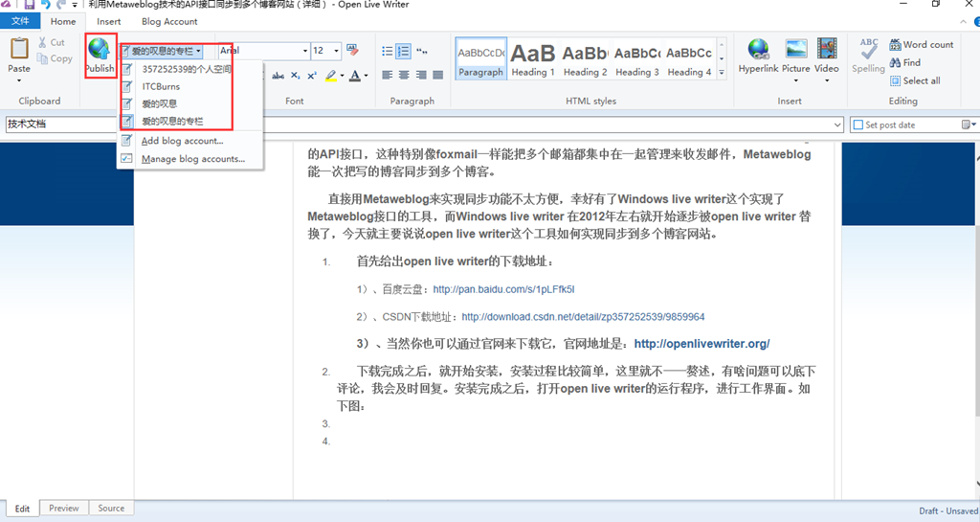
Task: Open the pan.baidu.com download link
Action: pyautogui.click(x=503, y=288)
